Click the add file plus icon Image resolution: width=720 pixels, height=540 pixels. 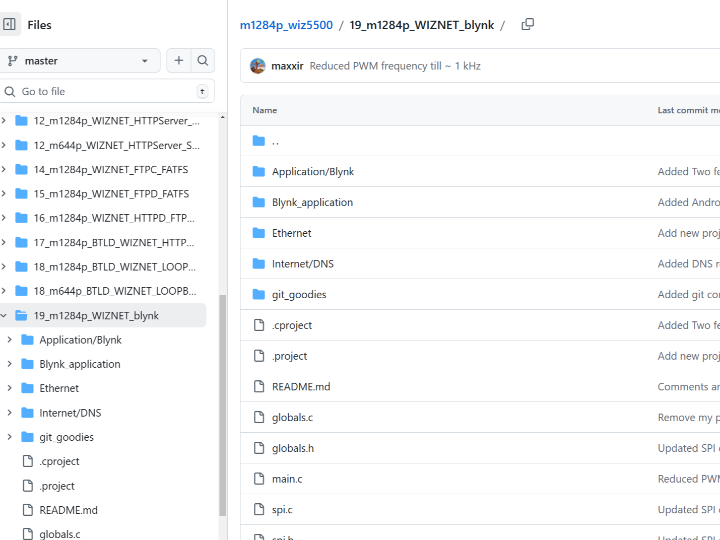tap(179, 61)
